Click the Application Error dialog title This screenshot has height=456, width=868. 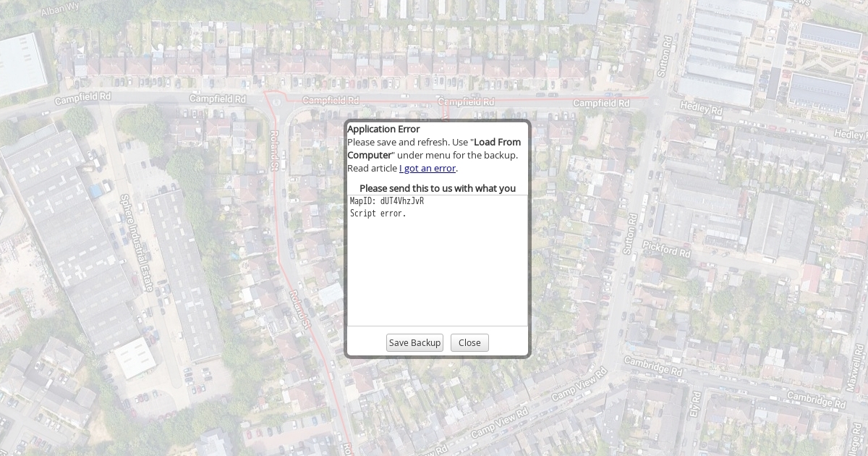383,130
